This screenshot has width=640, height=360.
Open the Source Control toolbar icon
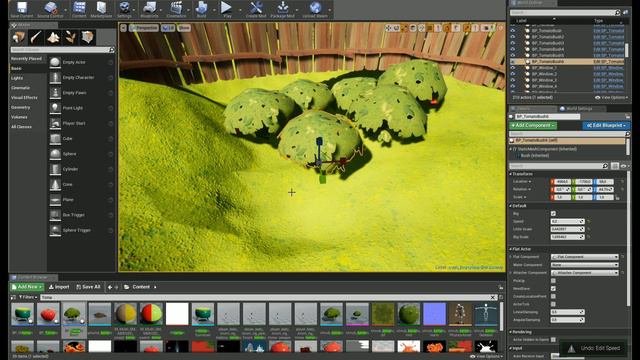coord(50,8)
